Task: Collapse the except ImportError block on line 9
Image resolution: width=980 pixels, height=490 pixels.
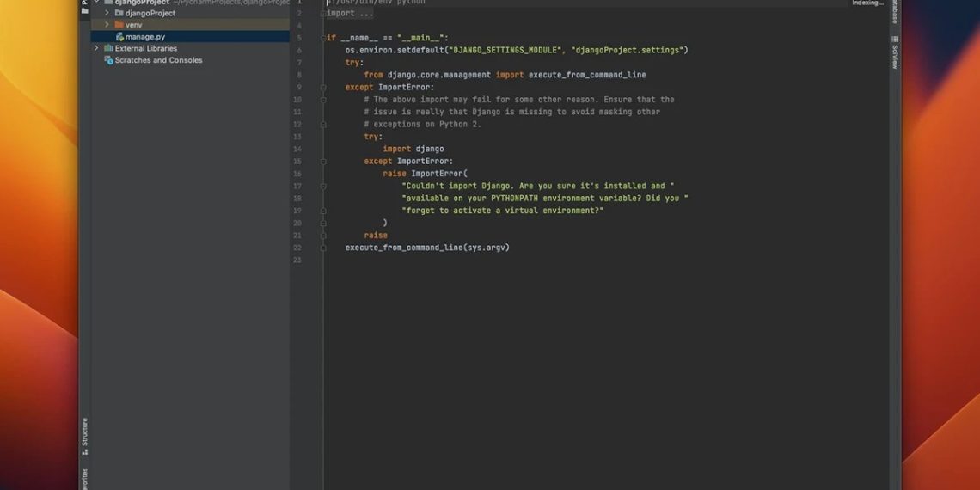Action: coord(323,87)
